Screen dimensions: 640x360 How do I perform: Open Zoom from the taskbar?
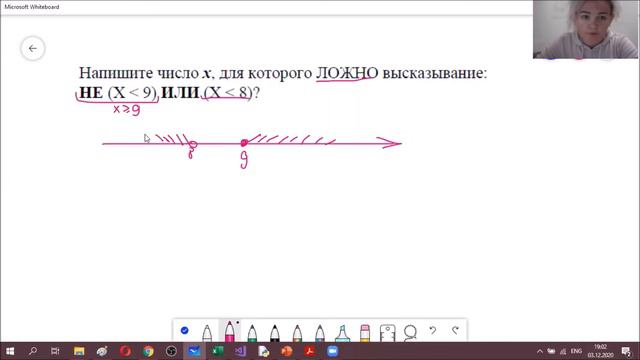point(332,351)
